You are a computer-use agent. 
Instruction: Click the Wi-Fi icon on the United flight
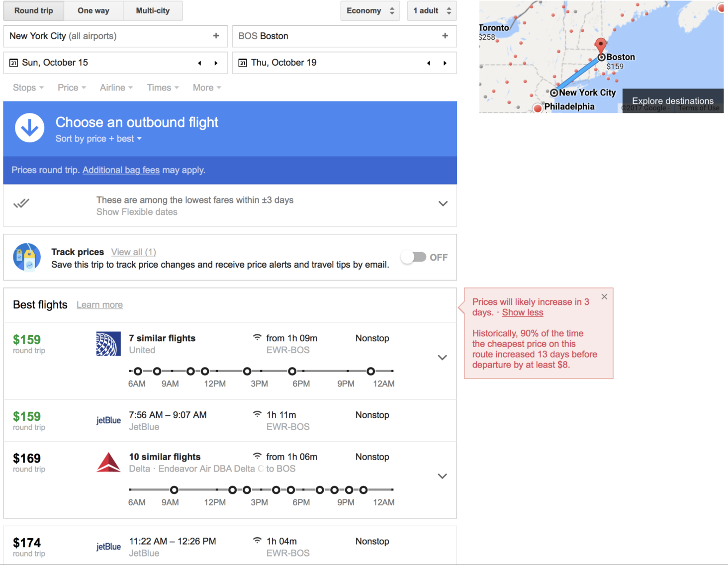pos(257,337)
